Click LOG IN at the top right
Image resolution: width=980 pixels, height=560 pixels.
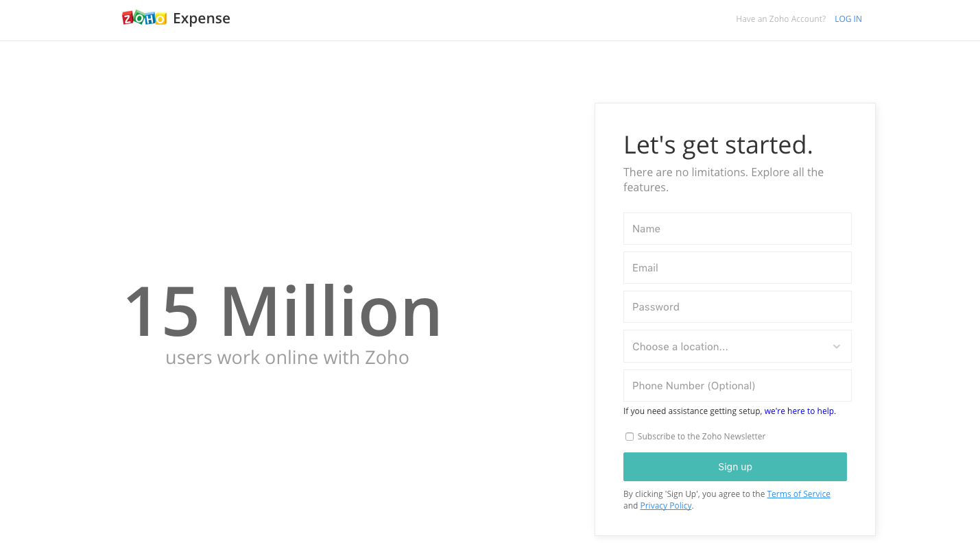(x=848, y=19)
